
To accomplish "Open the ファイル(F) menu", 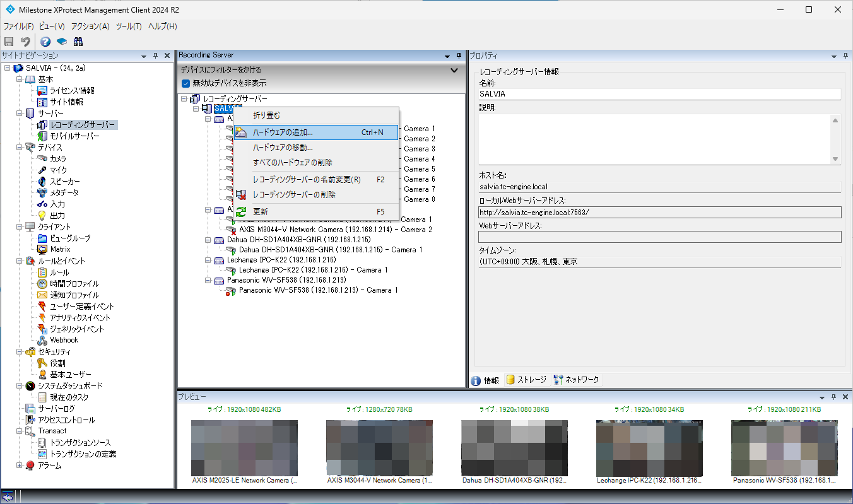I will pyautogui.click(x=18, y=26).
